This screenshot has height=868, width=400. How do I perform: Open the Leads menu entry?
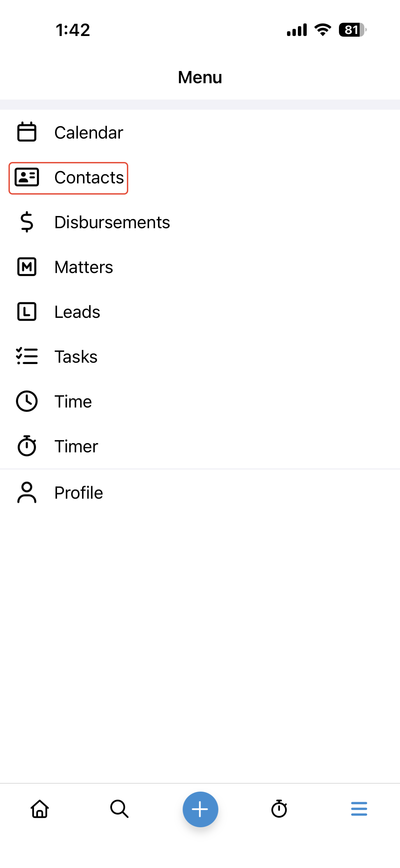click(77, 312)
